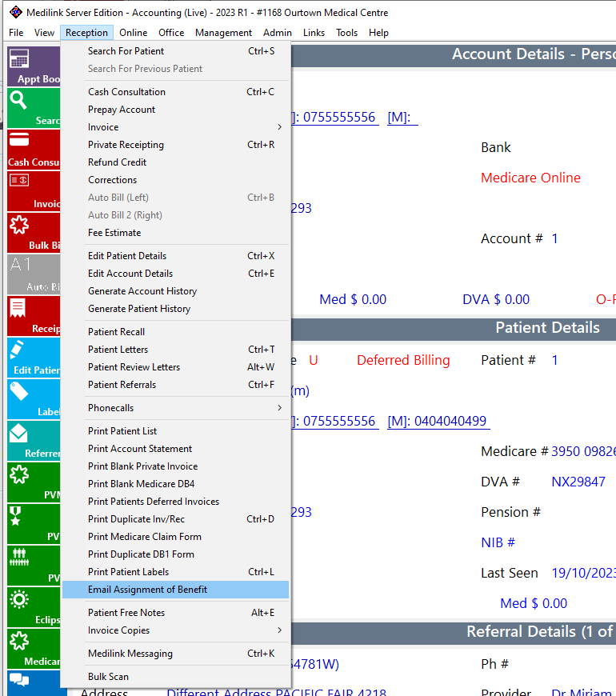Click the NIB # link
Image resolution: width=616 pixels, height=696 pixels.
click(x=498, y=542)
